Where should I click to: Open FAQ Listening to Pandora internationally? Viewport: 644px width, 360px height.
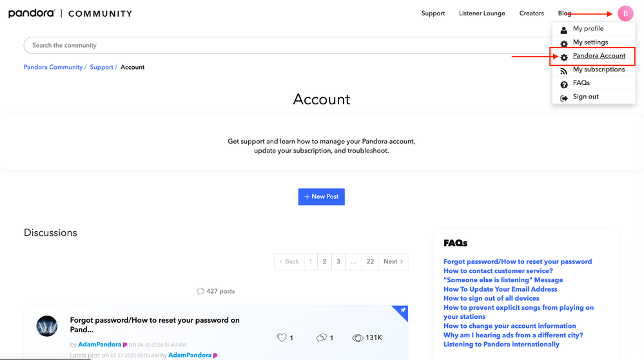coord(501,345)
